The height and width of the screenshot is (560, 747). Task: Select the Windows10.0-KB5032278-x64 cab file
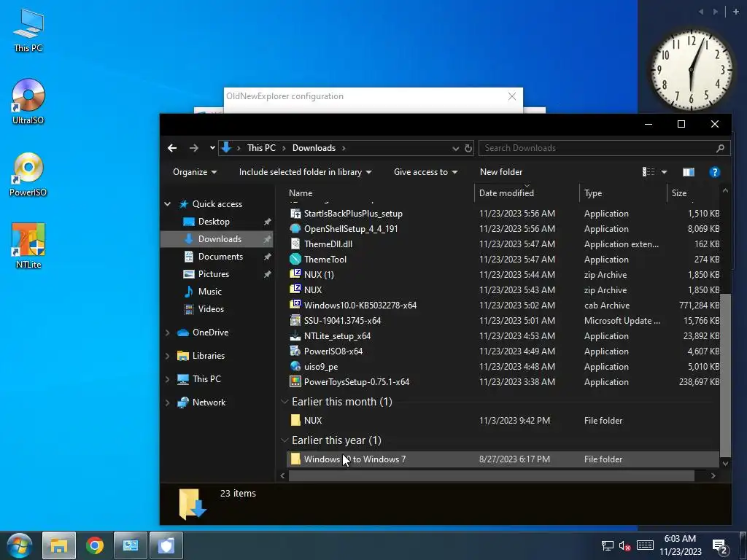pyautogui.click(x=360, y=306)
